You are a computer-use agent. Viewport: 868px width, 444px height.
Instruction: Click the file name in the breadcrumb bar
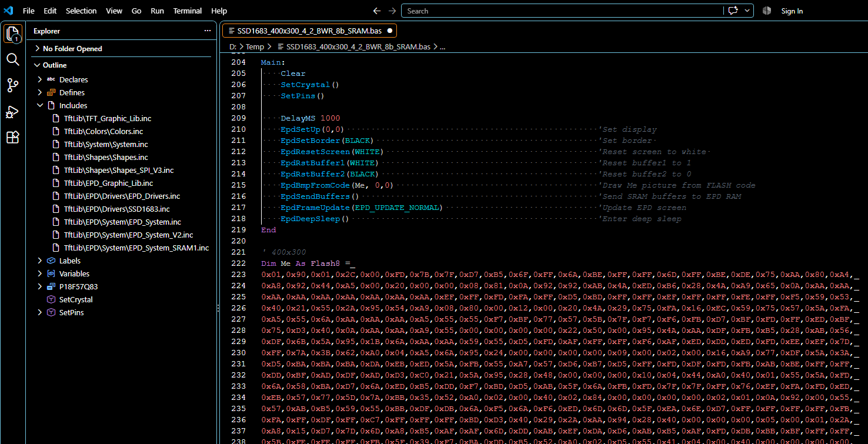click(x=359, y=46)
